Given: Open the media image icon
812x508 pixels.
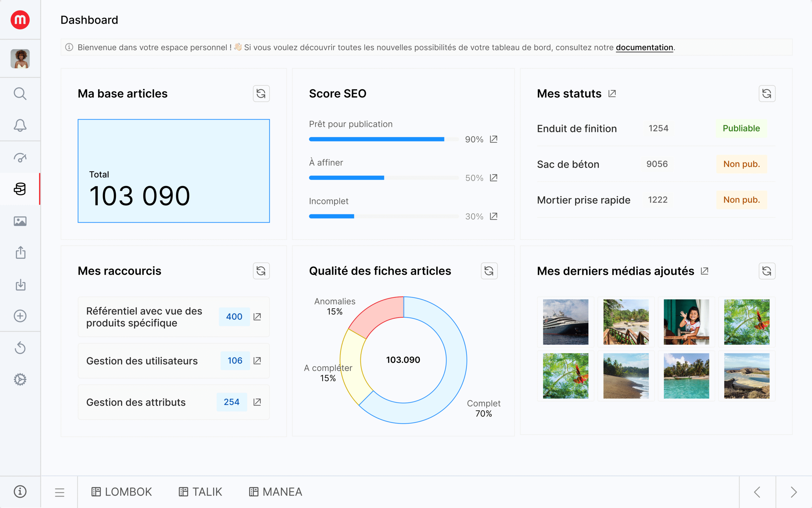Looking at the screenshot, I should coord(20,221).
